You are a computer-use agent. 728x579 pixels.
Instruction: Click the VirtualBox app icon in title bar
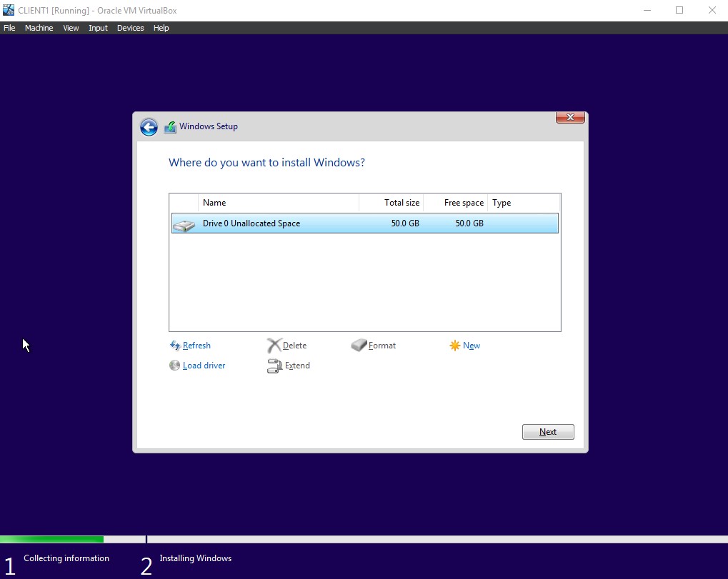point(9,10)
